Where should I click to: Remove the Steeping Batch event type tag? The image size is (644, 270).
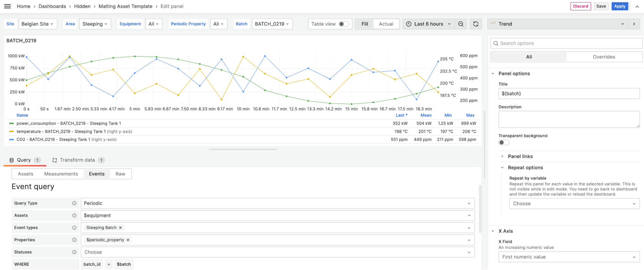tap(120, 228)
